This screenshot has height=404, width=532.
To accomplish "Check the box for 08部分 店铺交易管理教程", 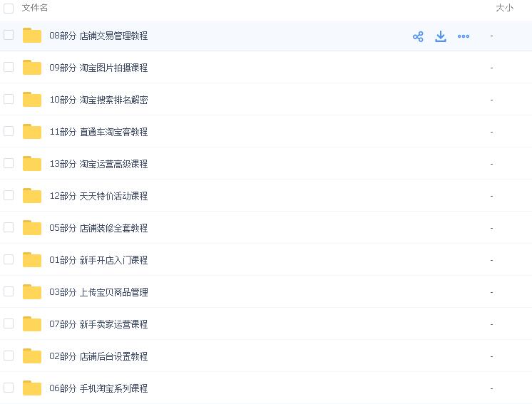I will [9, 35].
